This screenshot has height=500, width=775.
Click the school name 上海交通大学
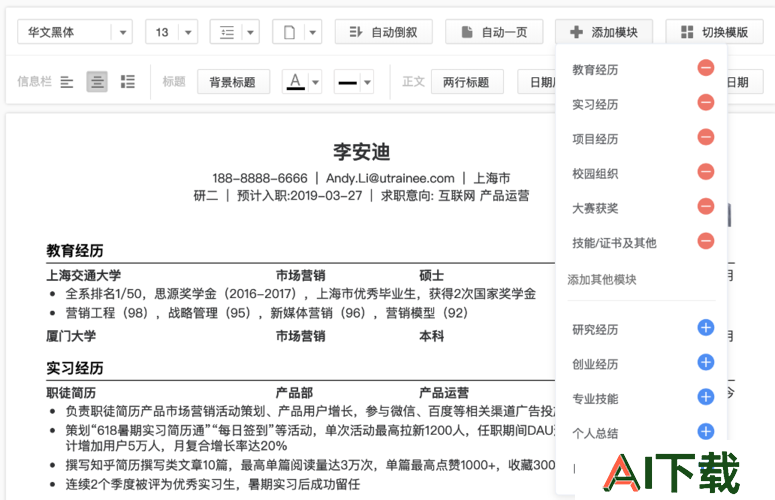84,275
